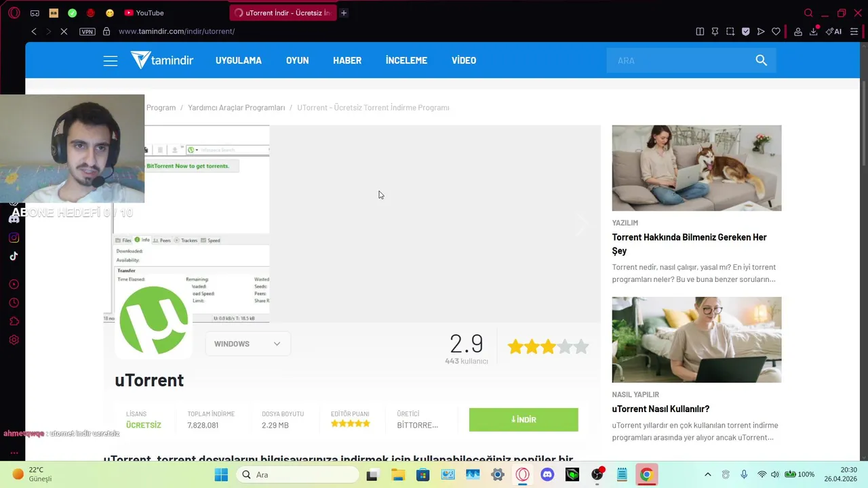Open settings gear in Opera sidebar
This screenshot has height=488, width=868.
click(14, 340)
